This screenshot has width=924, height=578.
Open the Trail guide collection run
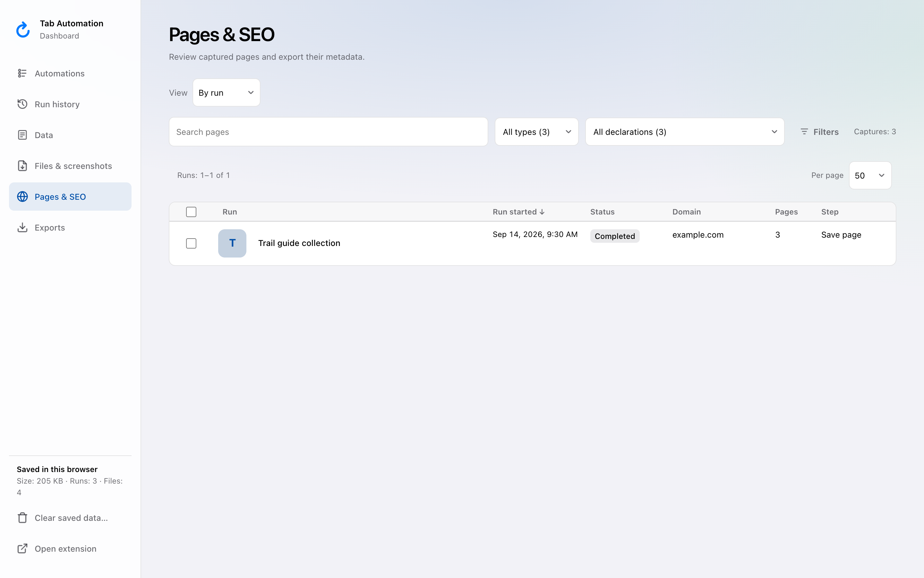(299, 243)
